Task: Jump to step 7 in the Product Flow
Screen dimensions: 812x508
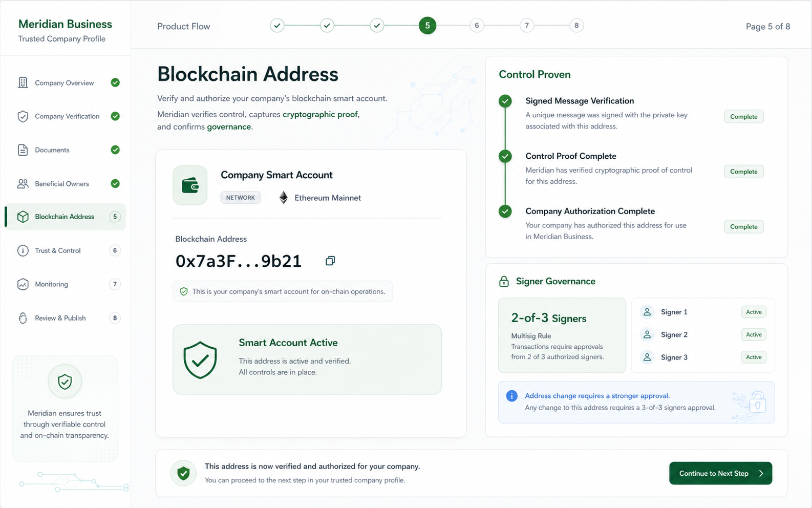Action: point(526,26)
